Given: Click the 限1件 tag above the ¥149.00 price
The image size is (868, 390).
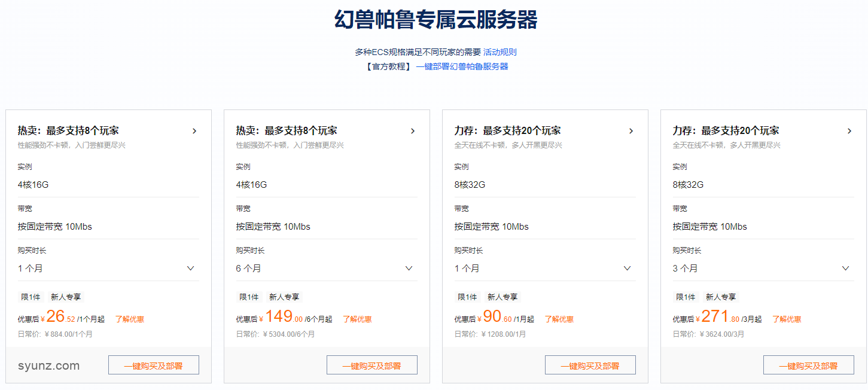Looking at the screenshot, I should (249, 297).
